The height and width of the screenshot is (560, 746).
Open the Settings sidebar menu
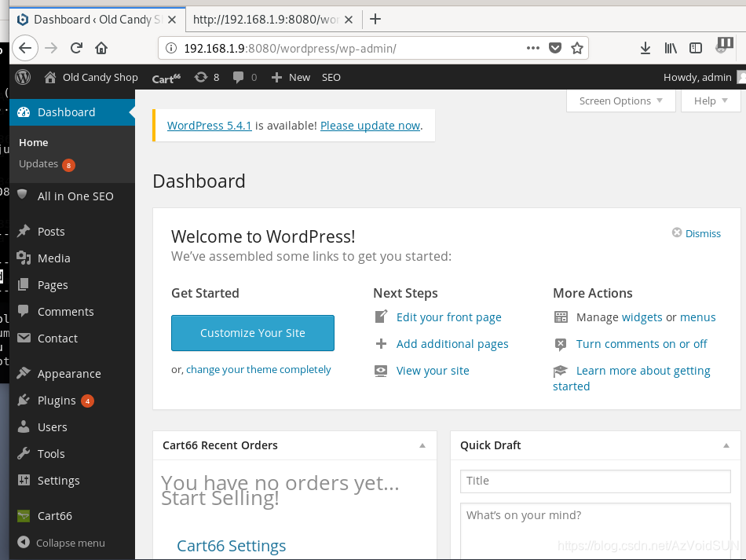[x=71, y=481]
